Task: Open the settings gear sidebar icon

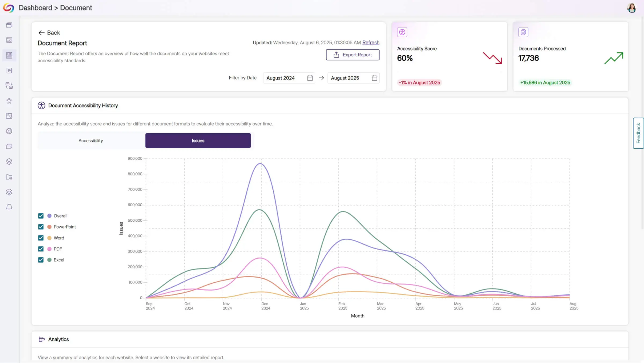Action: (x=9, y=131)
